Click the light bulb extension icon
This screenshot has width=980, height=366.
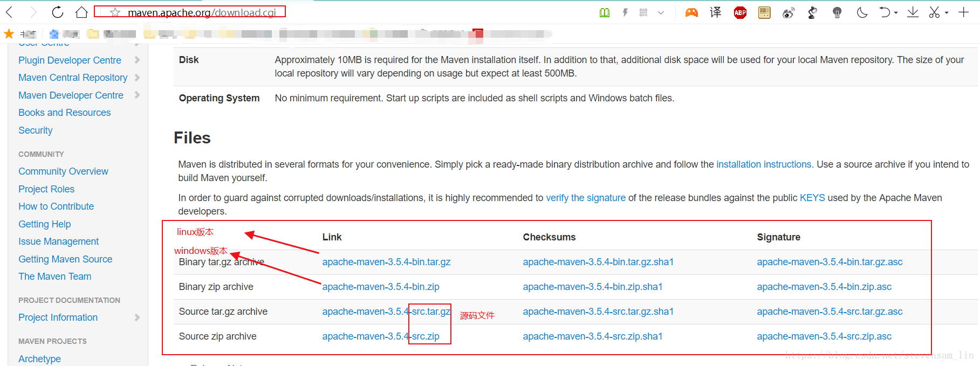[x=837, y=12]
